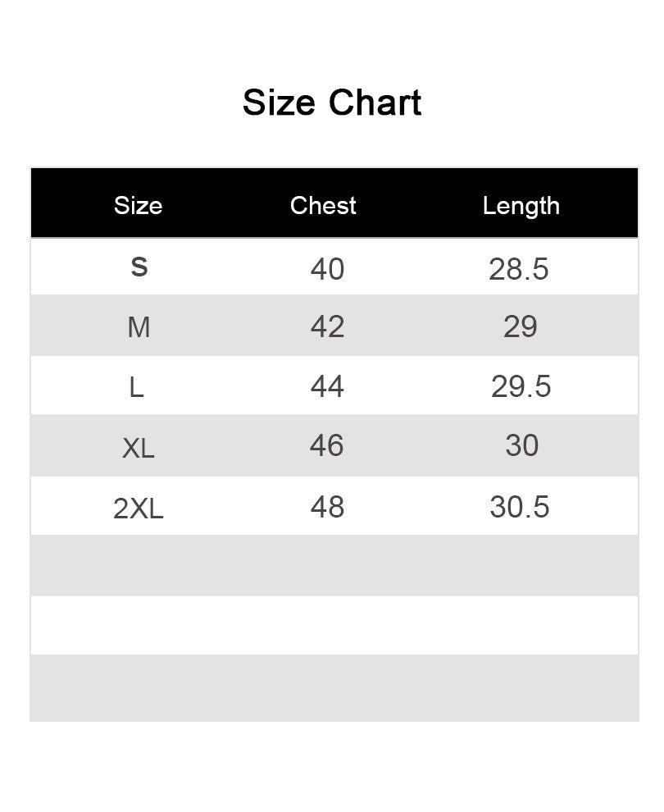Click the empty white row between gray rows

(x=334, y=625)
